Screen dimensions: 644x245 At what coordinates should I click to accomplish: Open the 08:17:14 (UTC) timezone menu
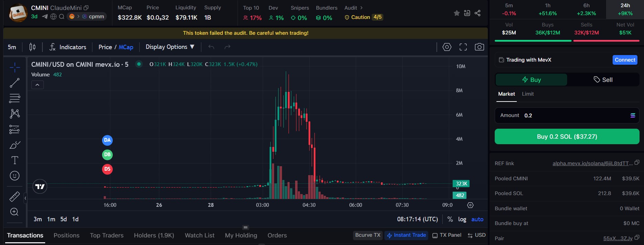417,219
